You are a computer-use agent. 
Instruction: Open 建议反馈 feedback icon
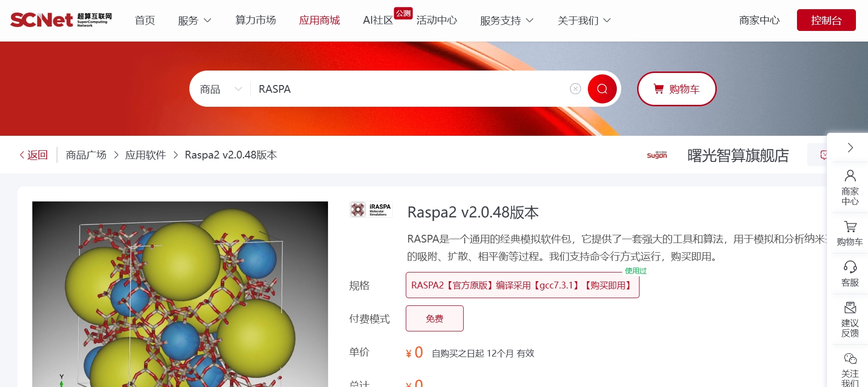pyautogui.click(x=850, y=319)
